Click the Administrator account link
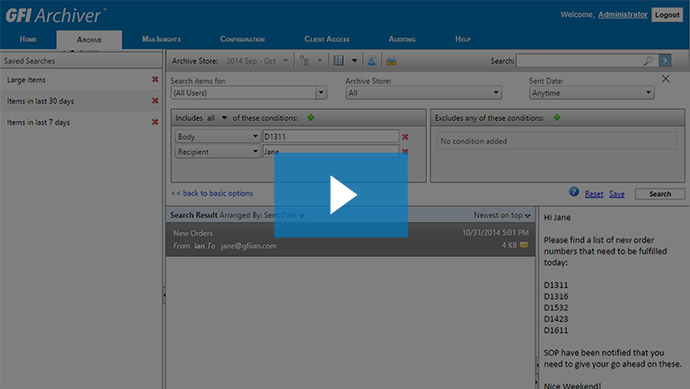 click(x=623, y=15)
